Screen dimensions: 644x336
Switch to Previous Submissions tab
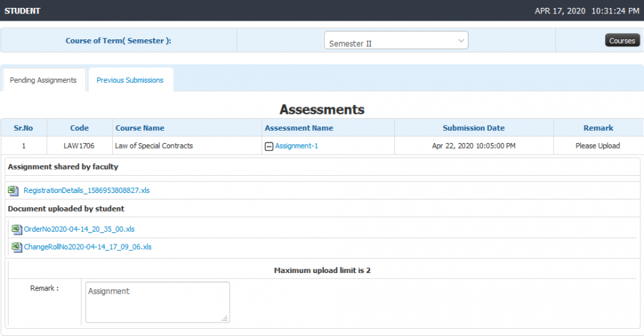tap(130, 80)
